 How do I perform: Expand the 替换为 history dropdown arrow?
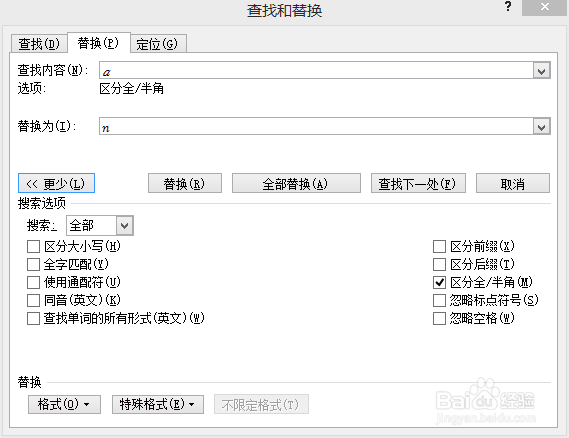coord(541,127)
